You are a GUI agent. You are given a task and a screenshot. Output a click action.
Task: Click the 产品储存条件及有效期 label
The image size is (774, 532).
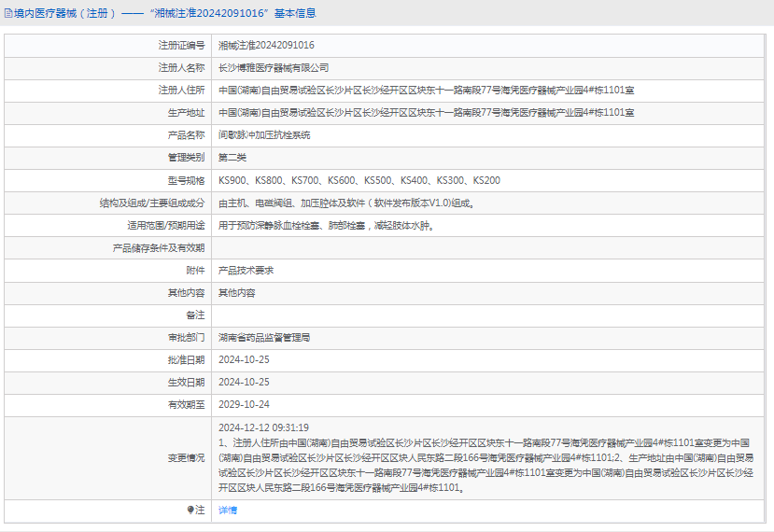pyautogui.click(x=159, y=248)
